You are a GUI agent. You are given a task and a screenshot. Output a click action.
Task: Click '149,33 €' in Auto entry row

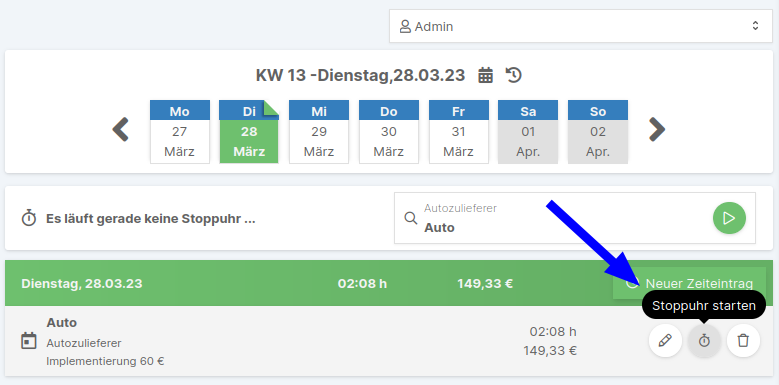[x=550, y=351]
